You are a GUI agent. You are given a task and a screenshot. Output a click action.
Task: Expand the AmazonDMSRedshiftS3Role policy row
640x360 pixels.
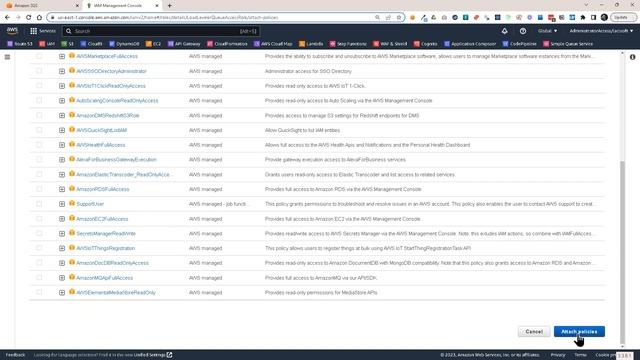[62, 116]
